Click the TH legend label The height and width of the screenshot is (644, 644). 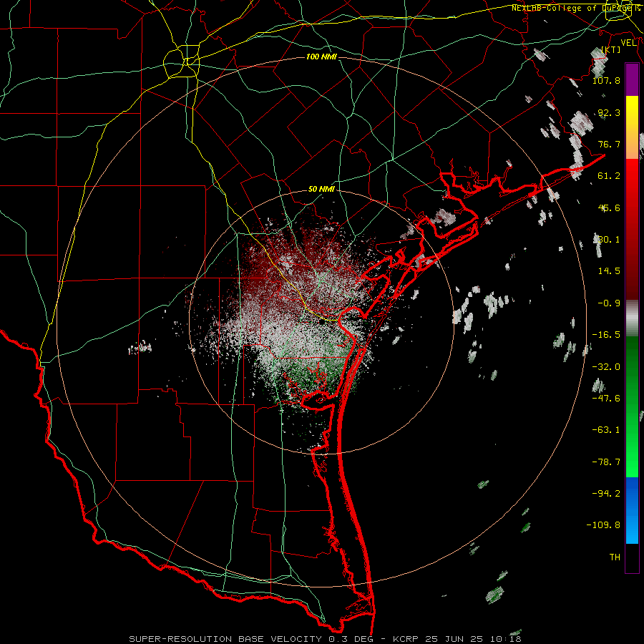click(x=615, y=557)
